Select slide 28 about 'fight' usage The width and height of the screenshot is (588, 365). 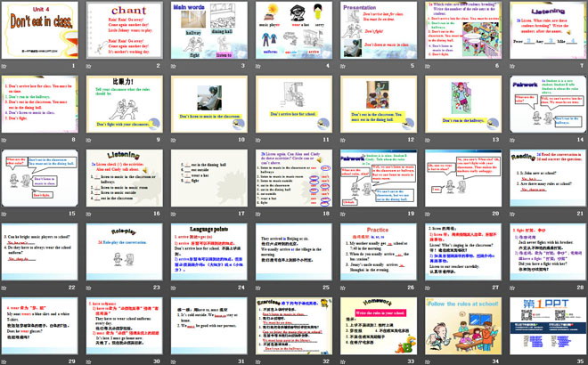click(548, 252)
